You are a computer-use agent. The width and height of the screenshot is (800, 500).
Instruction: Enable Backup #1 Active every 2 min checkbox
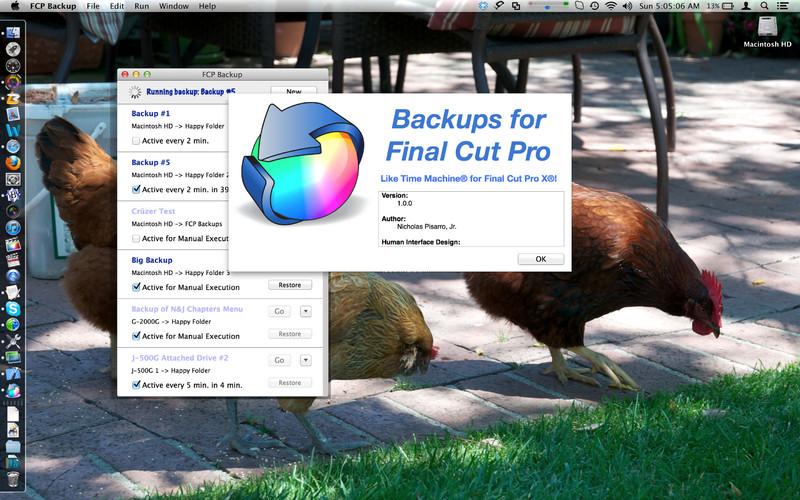136,141
